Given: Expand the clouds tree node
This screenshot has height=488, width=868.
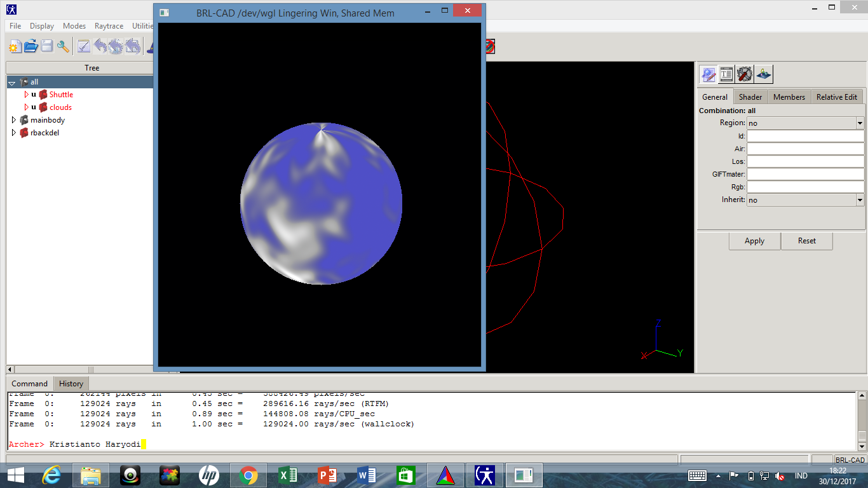Looking at the screenshot, I should point(26,107).
